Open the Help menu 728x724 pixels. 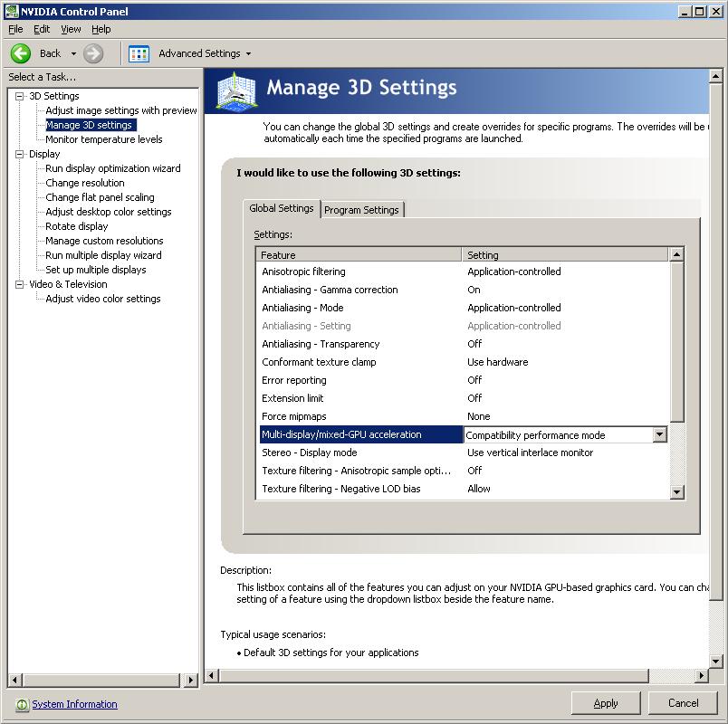click(101, 29)
